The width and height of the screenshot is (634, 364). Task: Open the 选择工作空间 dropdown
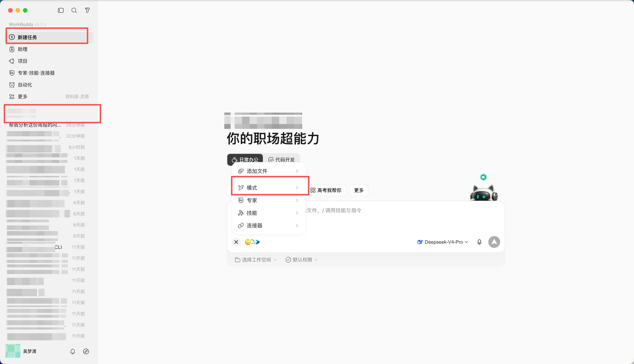pyautogui.click(x=256, y=260)
